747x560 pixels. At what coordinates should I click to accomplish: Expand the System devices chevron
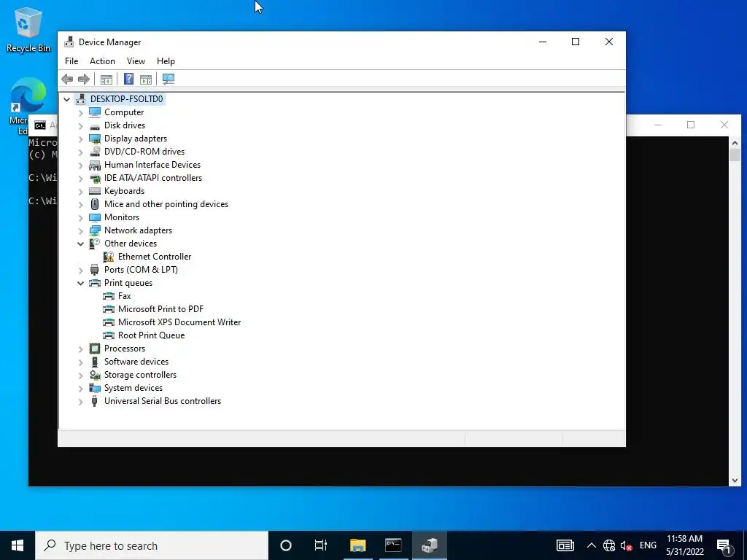[x=80, y=389]
